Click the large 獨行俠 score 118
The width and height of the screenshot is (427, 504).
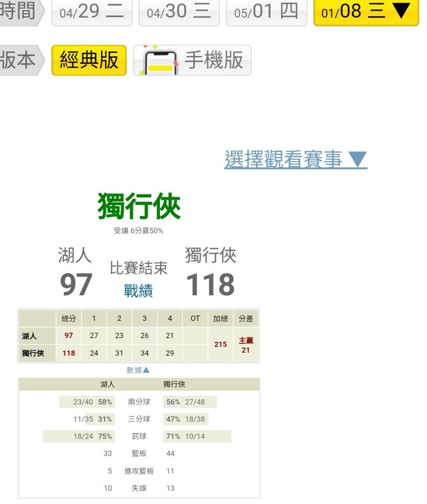pyautogui.click(x=210, y=284)
